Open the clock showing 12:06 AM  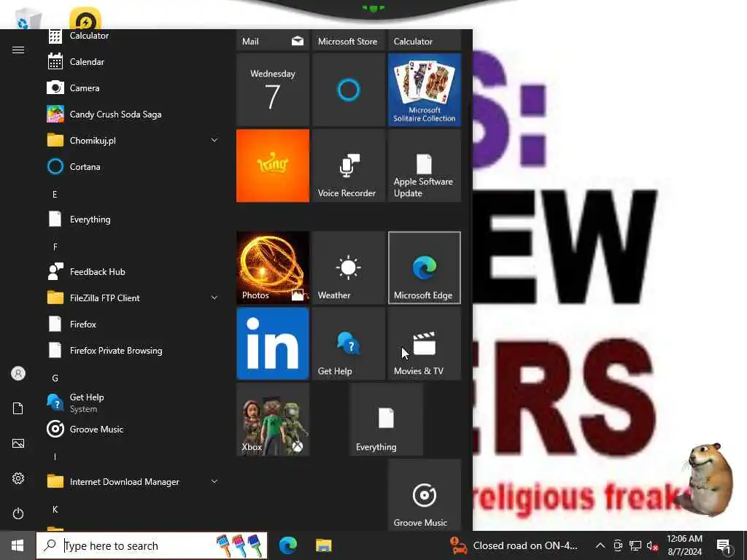click(684, 545)
